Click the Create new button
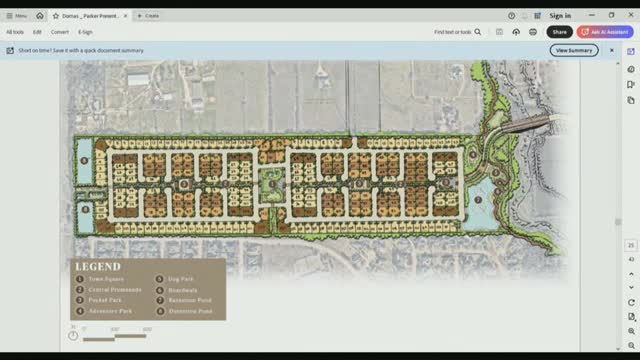The height and width of the screenshot is (360, 640). [x=148, y=16]
